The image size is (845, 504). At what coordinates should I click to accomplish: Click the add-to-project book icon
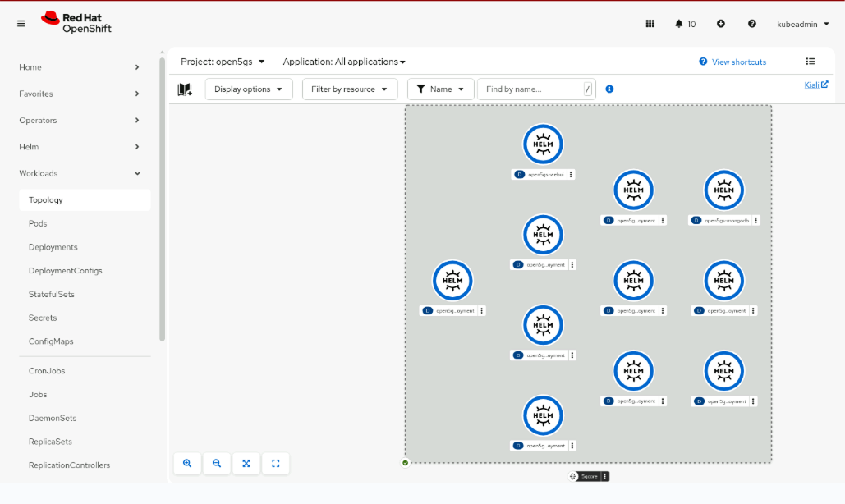(x=185, y=89)
